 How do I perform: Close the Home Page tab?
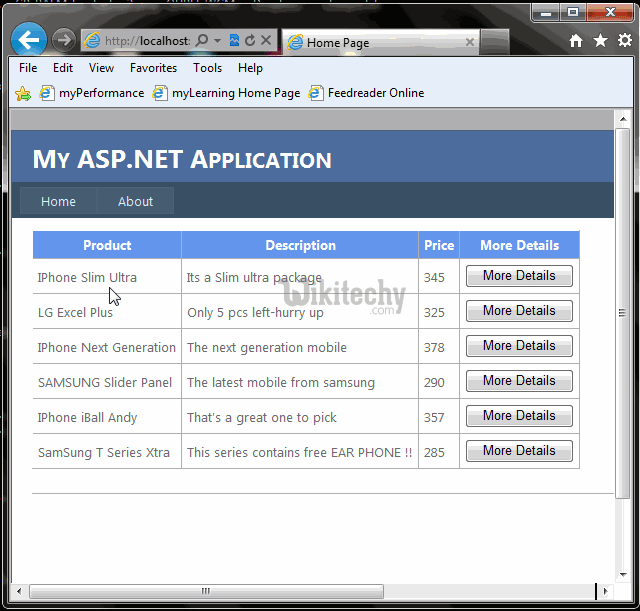tap(470, 43)
